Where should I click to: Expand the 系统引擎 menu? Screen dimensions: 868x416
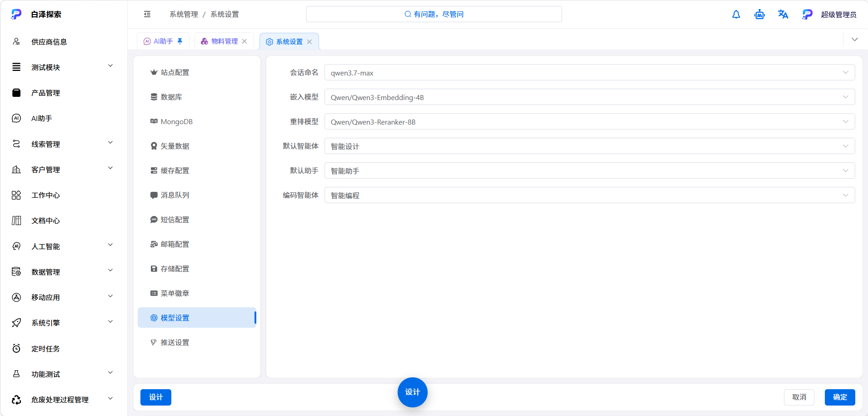tap(64, 323)
